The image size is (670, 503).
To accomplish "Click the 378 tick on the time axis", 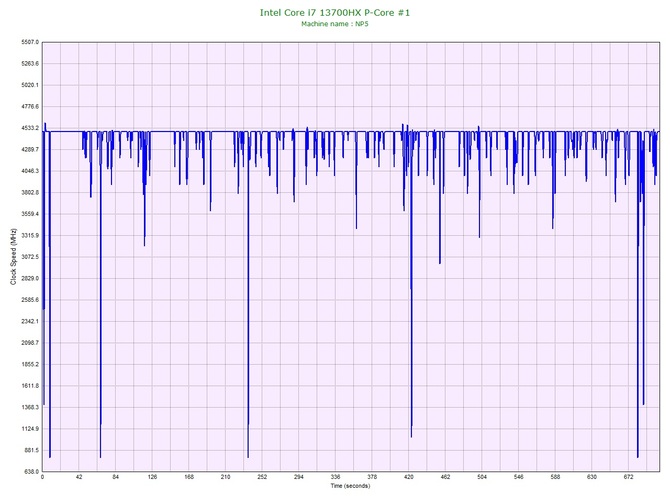I will [372, 477].
